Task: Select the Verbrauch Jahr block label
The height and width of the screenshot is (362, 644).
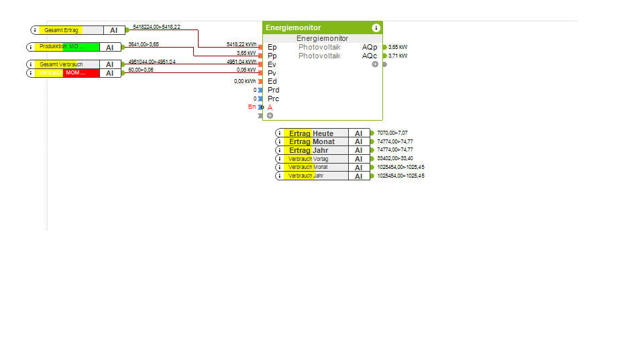Action: tap(306, 176)
